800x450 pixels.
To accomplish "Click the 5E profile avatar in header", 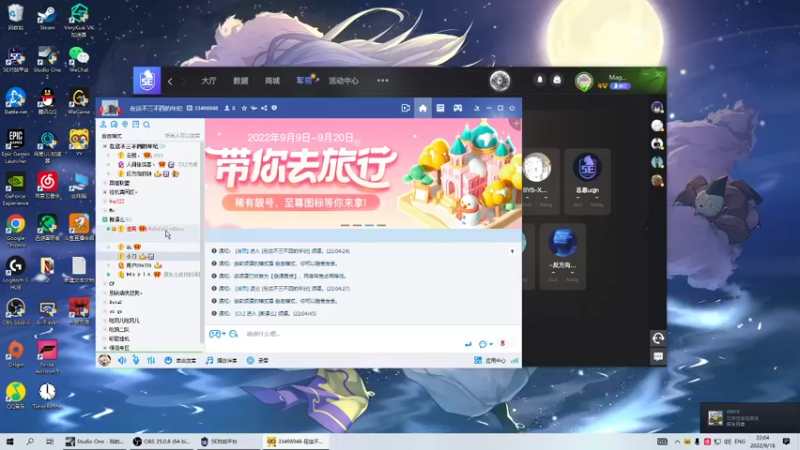I will [x=584, y=81].
